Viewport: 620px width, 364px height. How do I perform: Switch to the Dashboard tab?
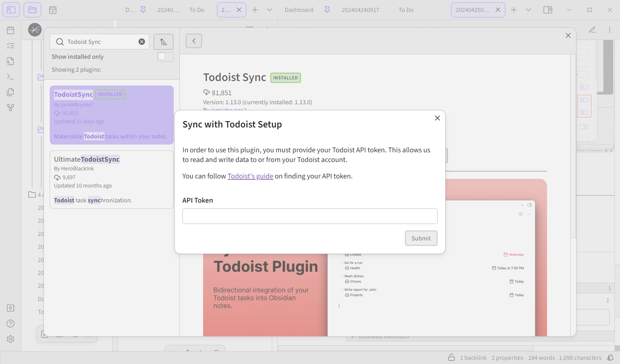point(299,10)
